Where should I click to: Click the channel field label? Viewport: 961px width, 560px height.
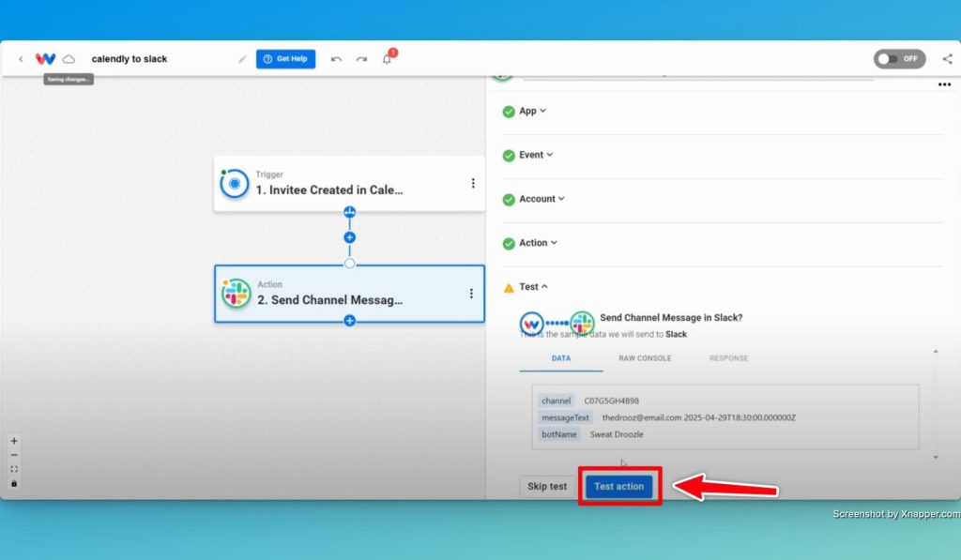tap(556, 401)
